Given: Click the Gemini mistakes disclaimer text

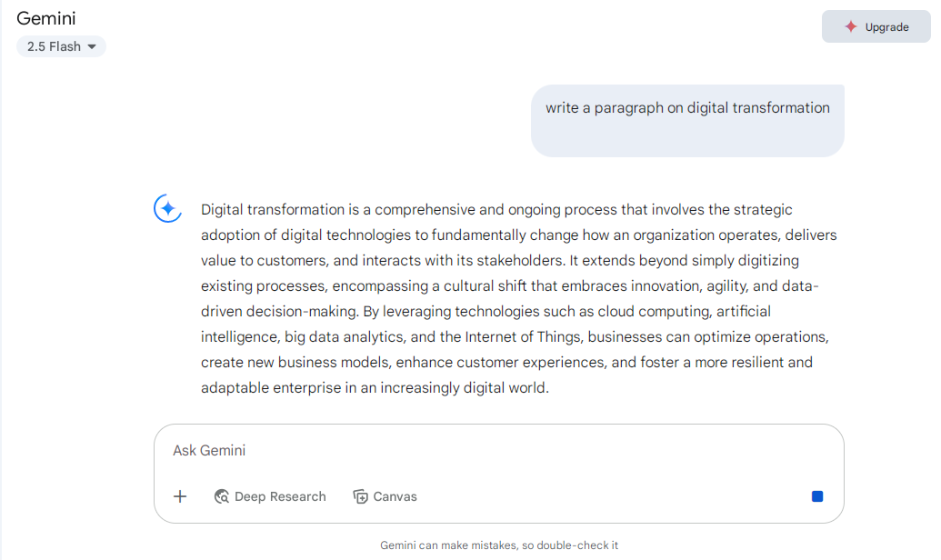Looking at the screenshot, I should pos(499,545).
